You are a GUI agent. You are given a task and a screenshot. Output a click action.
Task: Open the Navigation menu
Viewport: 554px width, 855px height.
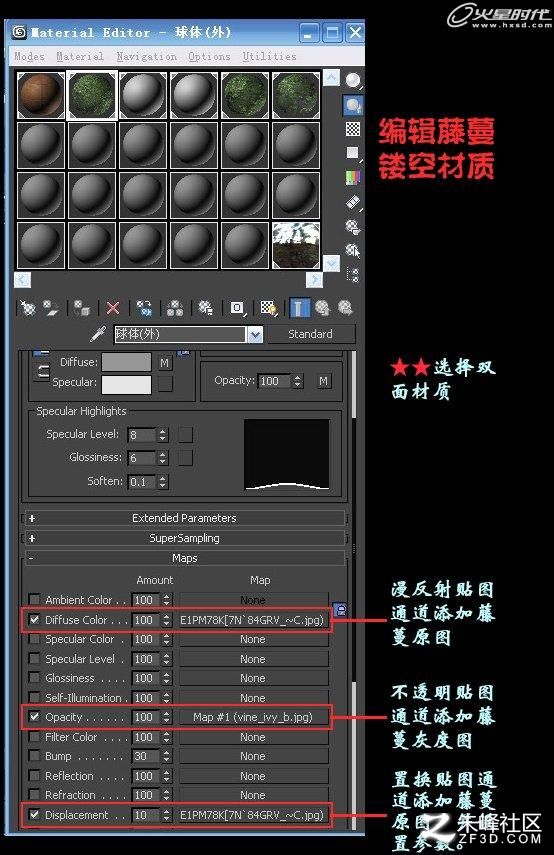pyautogui.click(x=147, y=56)
